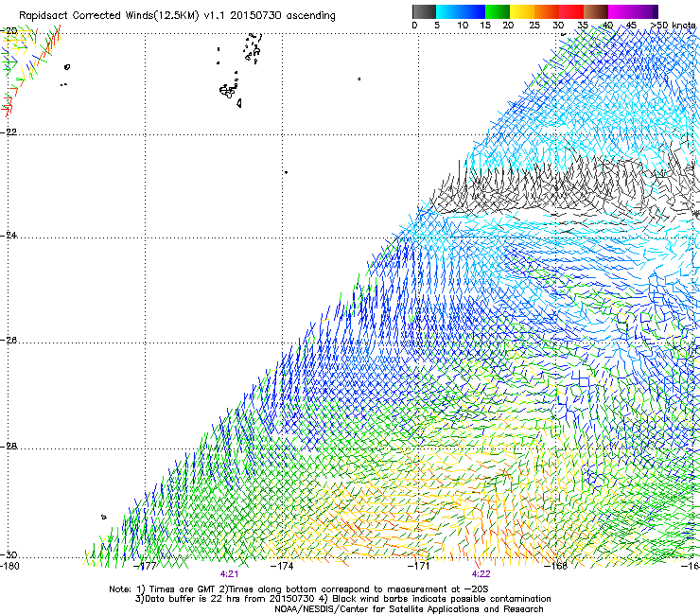Click the '4:21' purple time marker
700x615 pixels.
(x=229, y=574)
